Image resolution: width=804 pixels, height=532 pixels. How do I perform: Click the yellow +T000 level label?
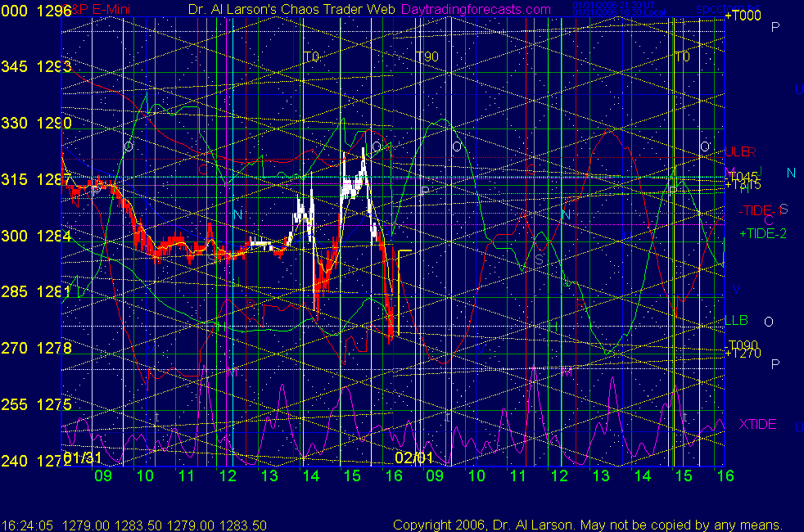pos(743,16)
